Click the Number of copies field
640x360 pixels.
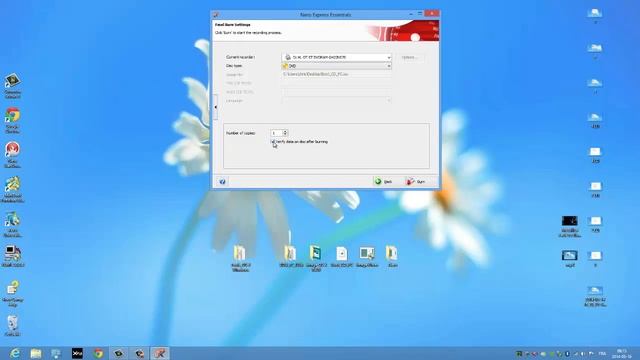click(x=276, y=133)
